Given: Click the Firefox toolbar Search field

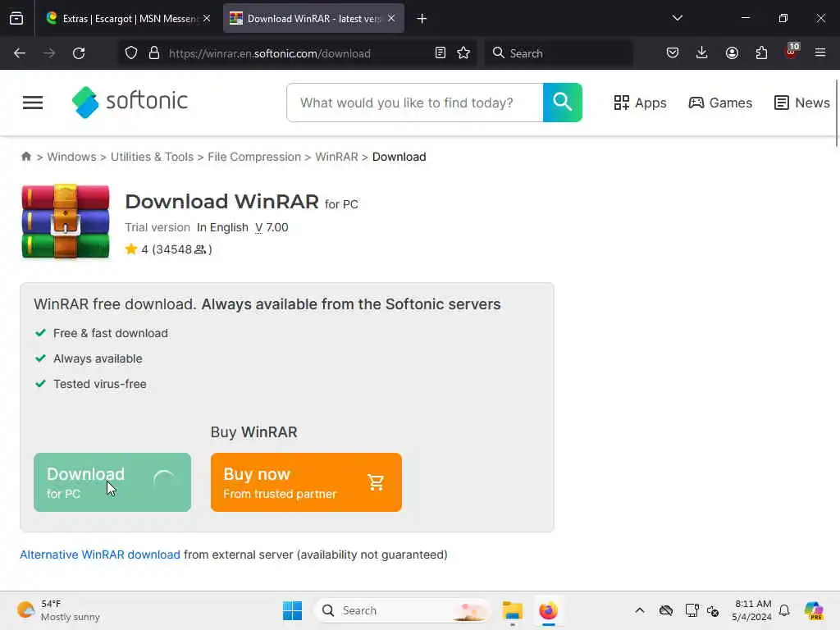Looking at the screenshot, I should (559, 53).
